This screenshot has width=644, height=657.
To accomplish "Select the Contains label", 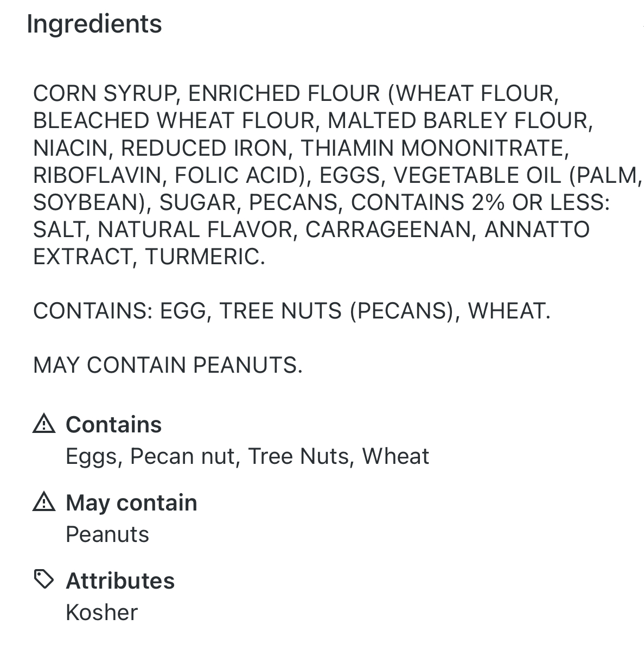I will point(113,424).
